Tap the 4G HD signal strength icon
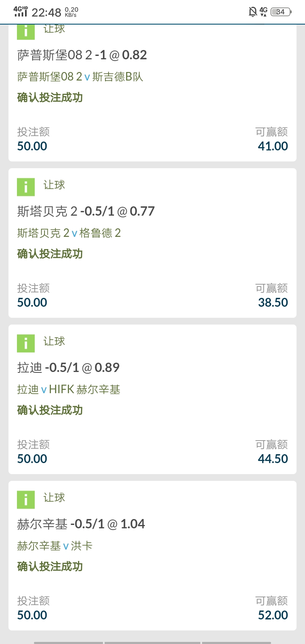The width and height of the screenshot is (305, 644). tap(20, 11)
